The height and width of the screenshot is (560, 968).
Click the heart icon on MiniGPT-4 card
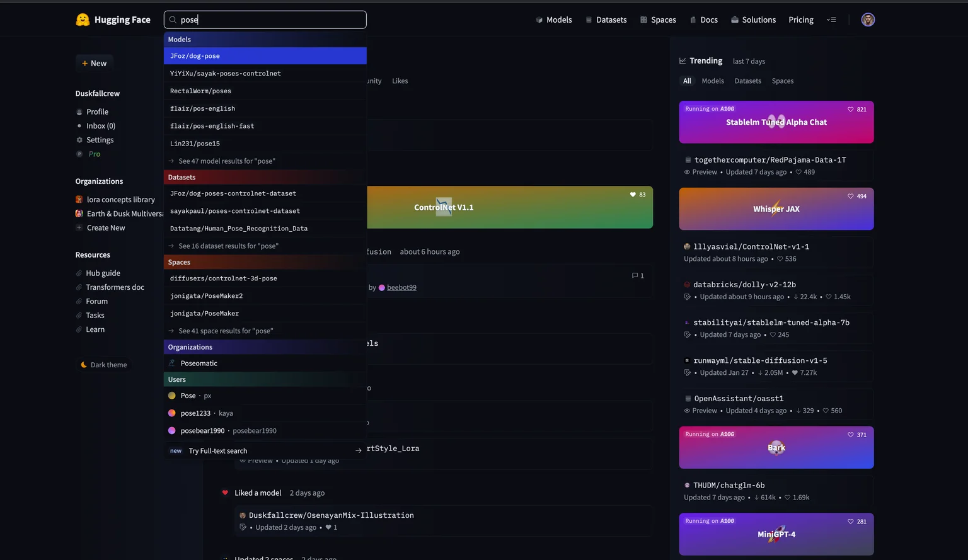click(x=850, y=522)
